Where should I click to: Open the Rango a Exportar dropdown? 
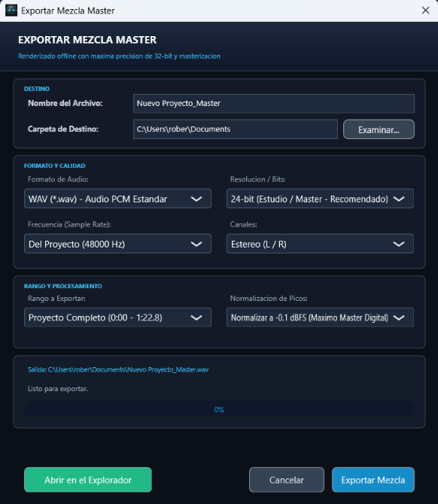pos(117,317)
